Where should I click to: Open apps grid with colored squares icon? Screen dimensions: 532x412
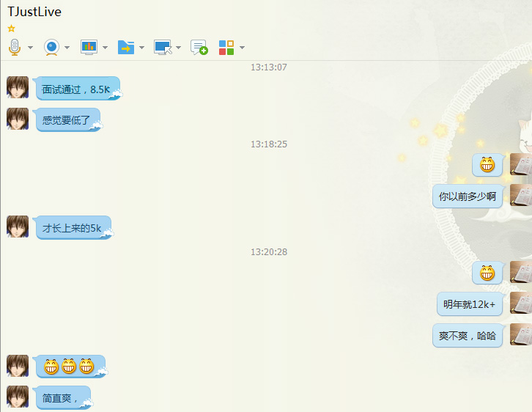pos(226,48)
